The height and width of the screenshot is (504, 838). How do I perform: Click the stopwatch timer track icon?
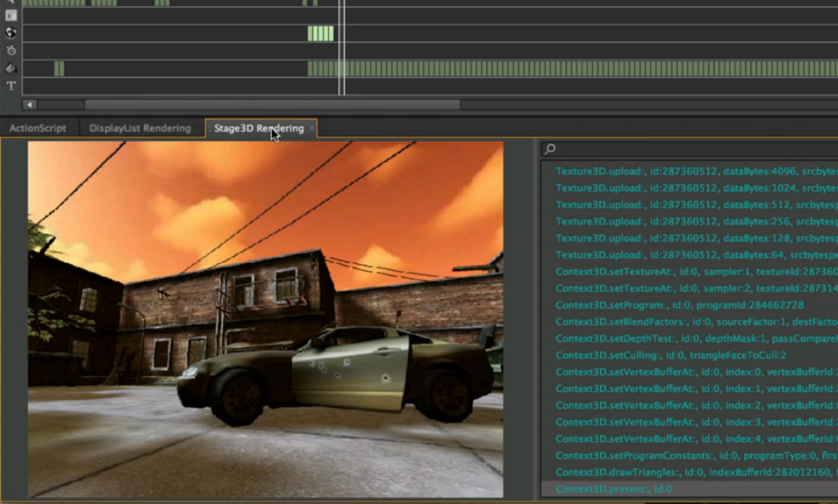[11, 50]
